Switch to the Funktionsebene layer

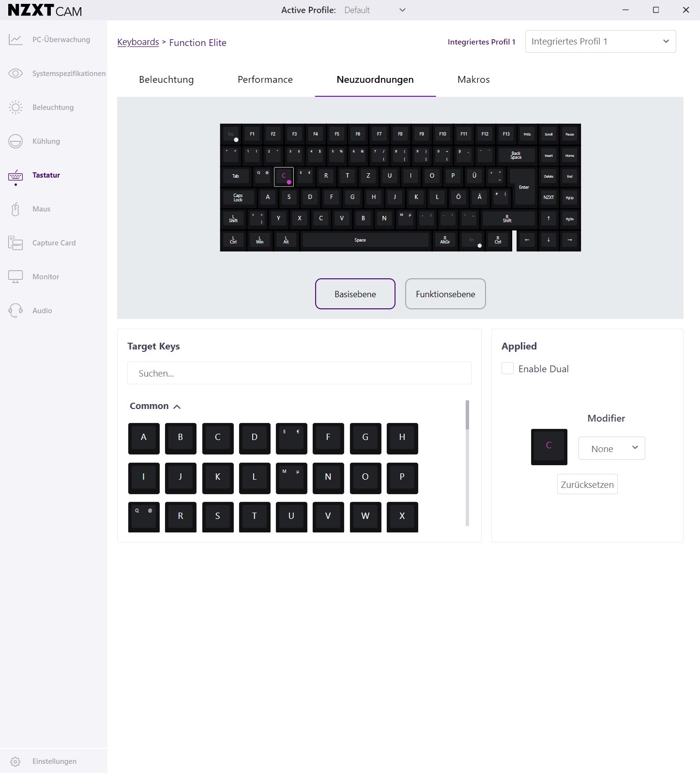[445, 294]
